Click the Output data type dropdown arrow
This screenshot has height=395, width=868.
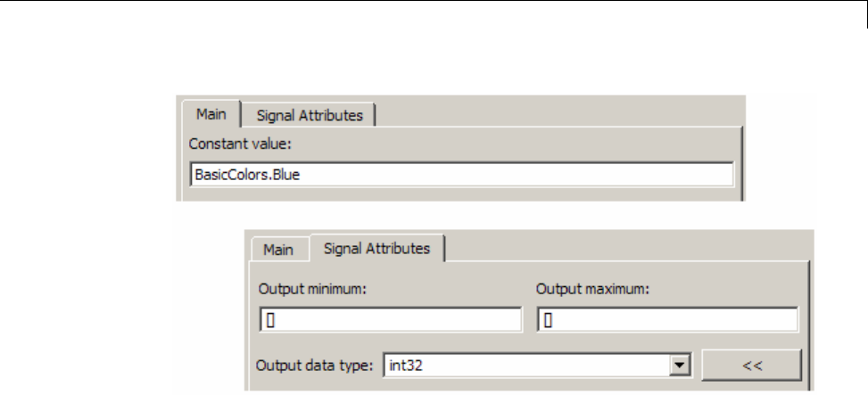coord(682,365)
